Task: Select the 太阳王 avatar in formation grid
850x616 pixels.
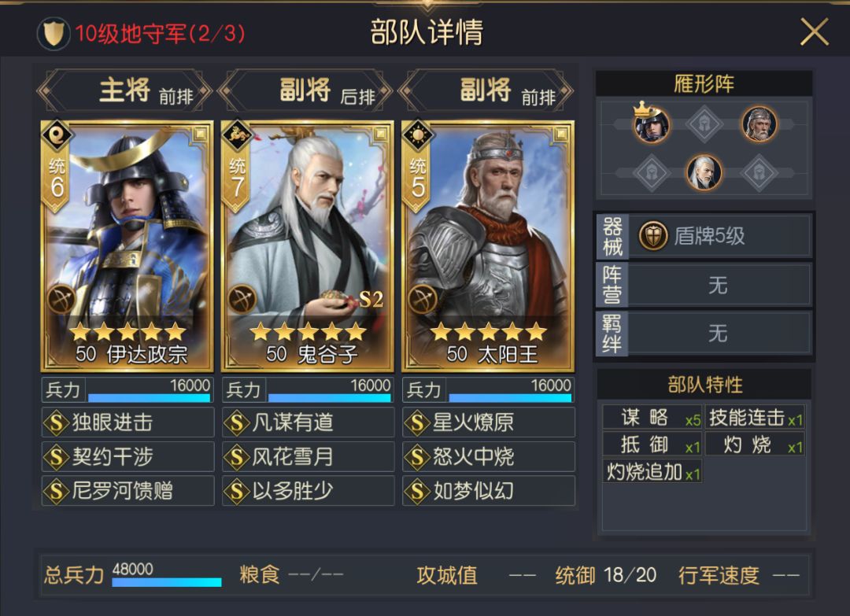Action: pyautogui.click(x=759, y=124)
